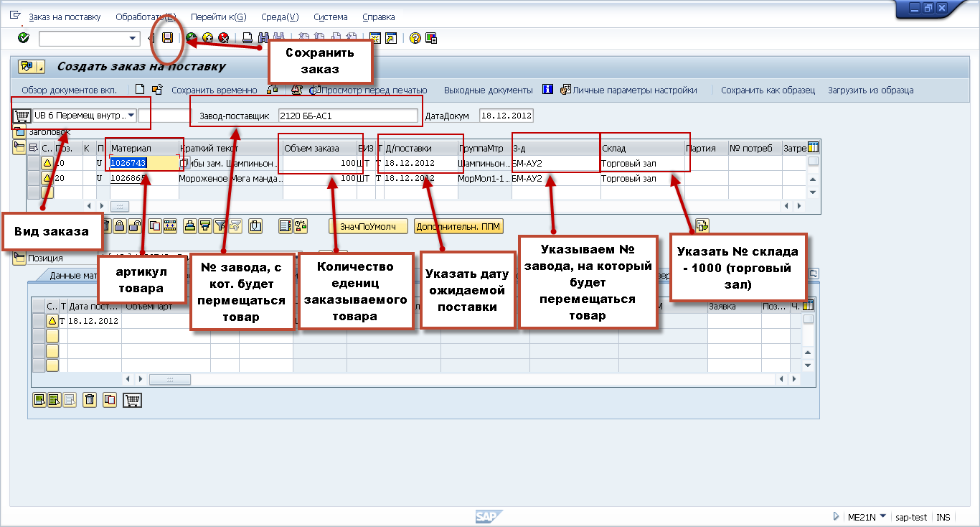Click the sap-test status bar entry
The height and width of the screenshot is (527, 980).
click(x=911, y=517)
